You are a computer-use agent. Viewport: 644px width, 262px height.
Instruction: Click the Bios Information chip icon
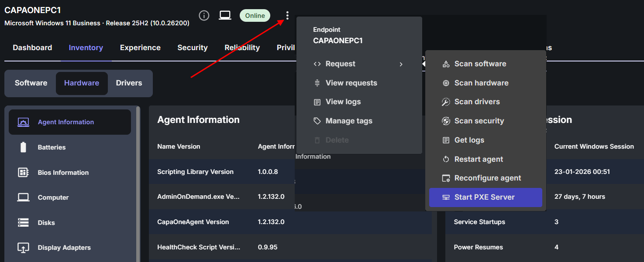coord(23,173)
